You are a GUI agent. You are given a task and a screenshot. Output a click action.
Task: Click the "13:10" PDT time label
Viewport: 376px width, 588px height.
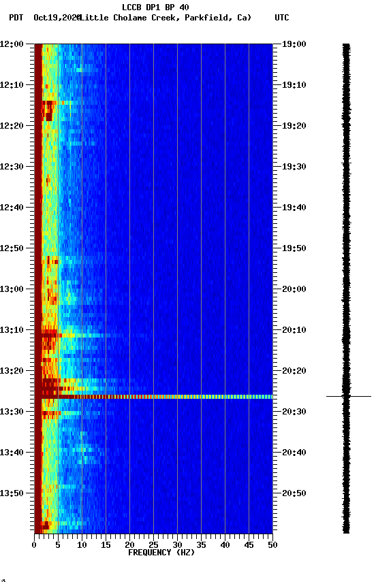tap(12, 330)
